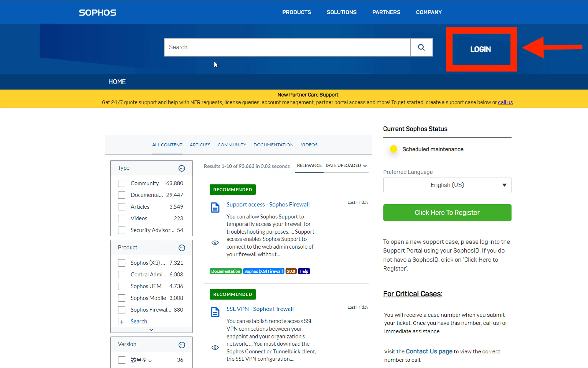Click the LOGIN button
The width and height of the screenshot is (588, 368).
pyautogui.click(x=481, y=49)
